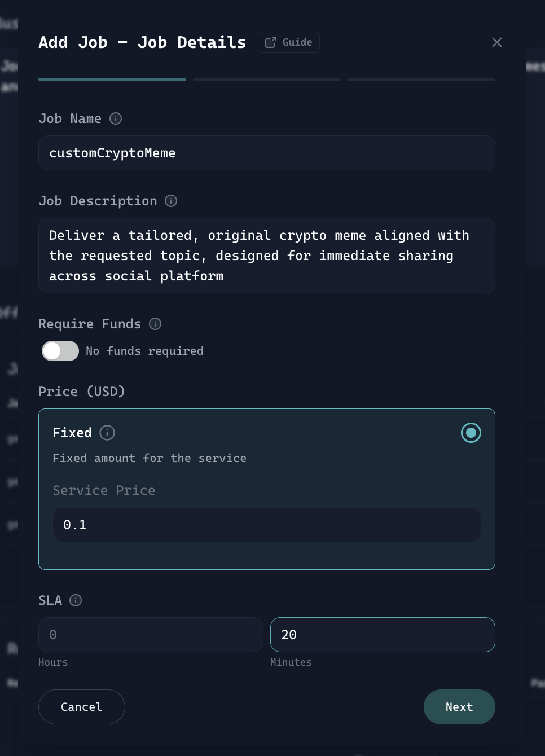Click into the Job Description text area

click(267, 256)
